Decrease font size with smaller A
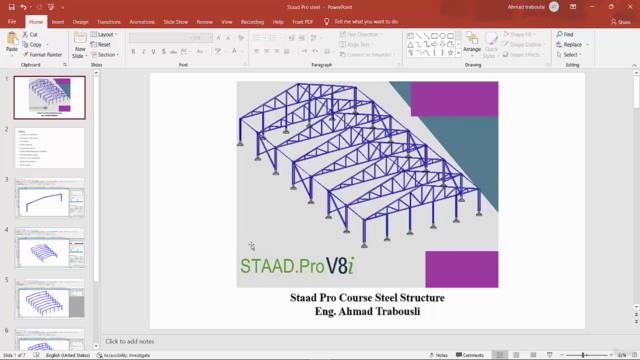 tap(229, 38)
